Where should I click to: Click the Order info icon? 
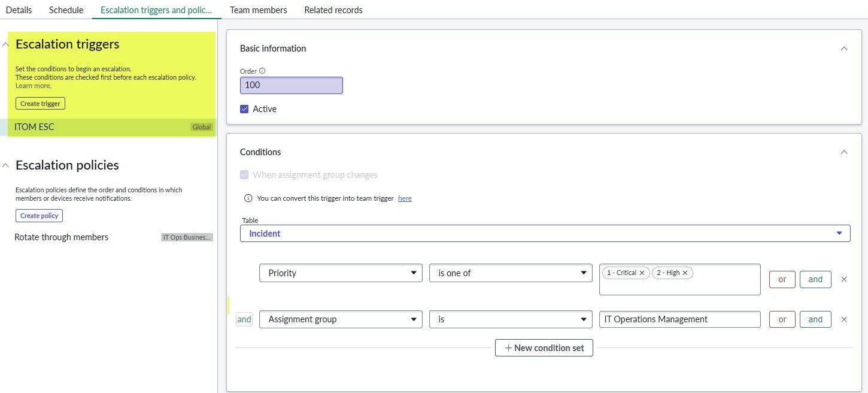click(262, 71)
